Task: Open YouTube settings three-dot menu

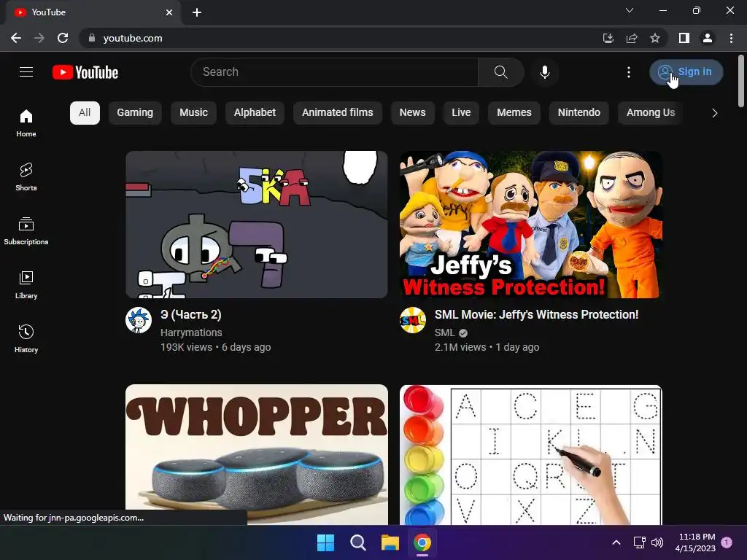Action: coord(629,72)
